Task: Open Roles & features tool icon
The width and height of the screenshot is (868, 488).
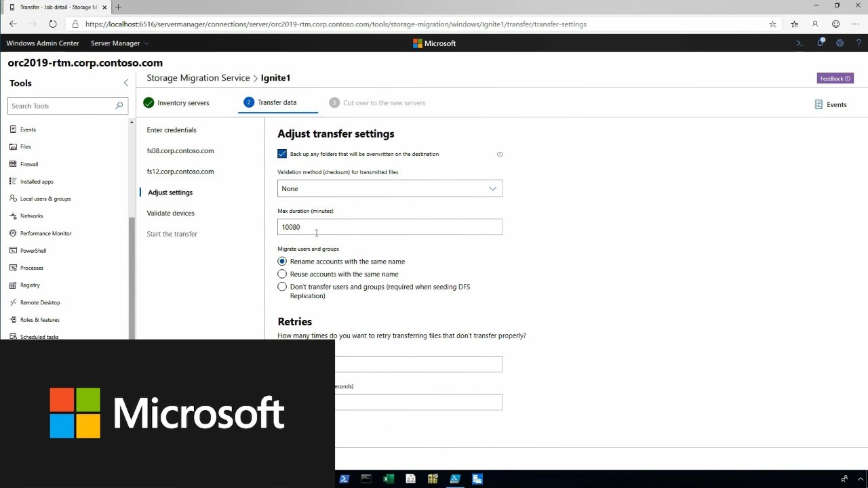Action: (14, 320)
